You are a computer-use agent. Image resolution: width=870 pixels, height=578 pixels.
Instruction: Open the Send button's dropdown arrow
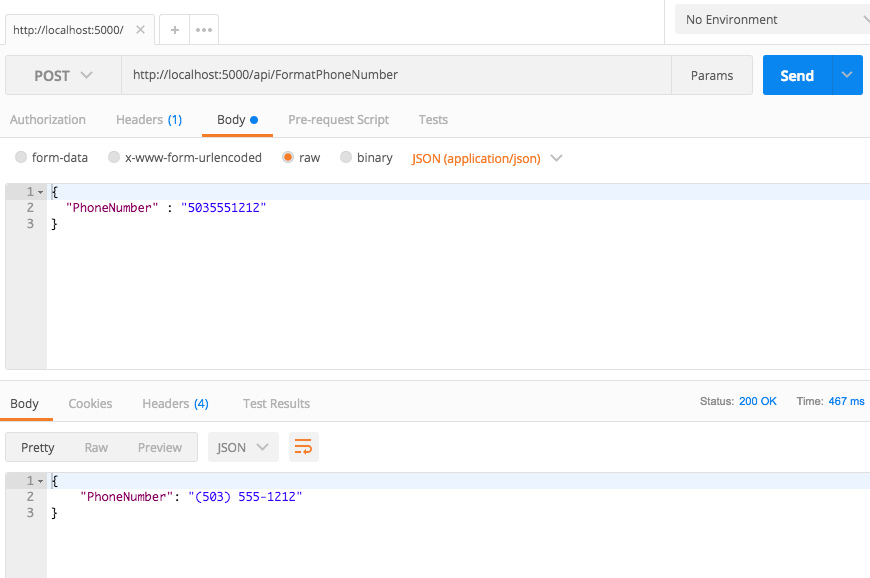point(846,75)
